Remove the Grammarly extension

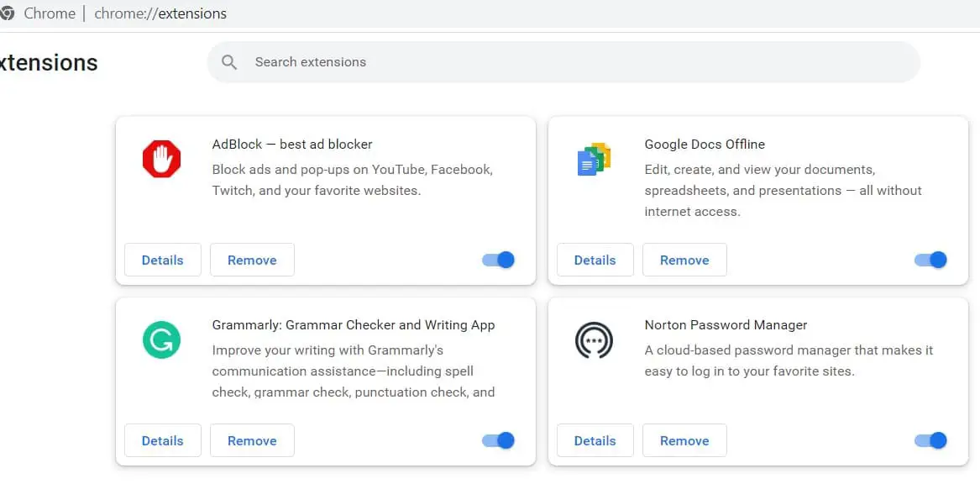pyautogui.click(x=252, y=440)
